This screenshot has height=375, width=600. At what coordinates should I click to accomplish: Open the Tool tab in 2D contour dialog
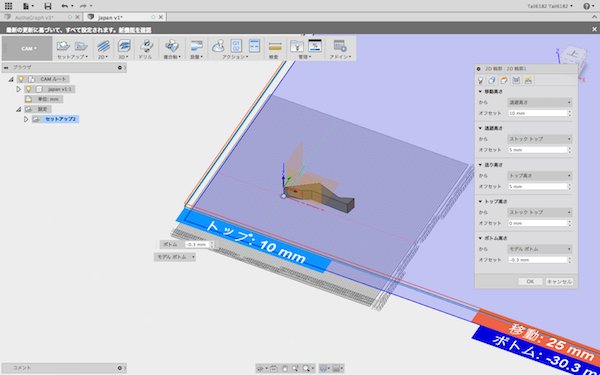(x=480, y=80)
